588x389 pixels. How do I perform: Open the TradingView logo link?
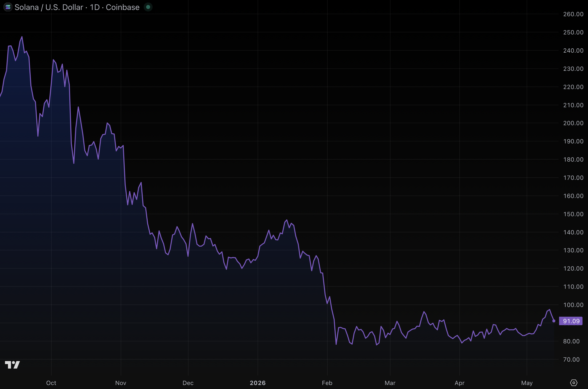[x=12, y=365]
